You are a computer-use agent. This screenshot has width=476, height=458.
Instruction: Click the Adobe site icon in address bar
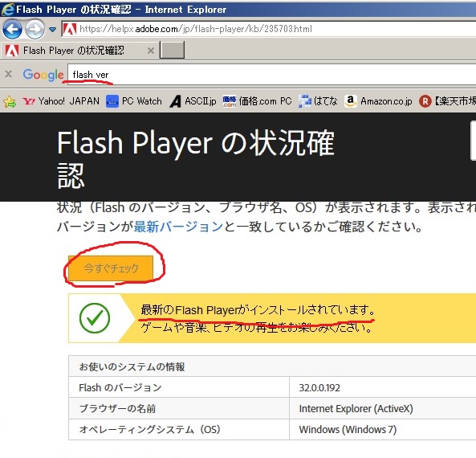pos(70,29)
